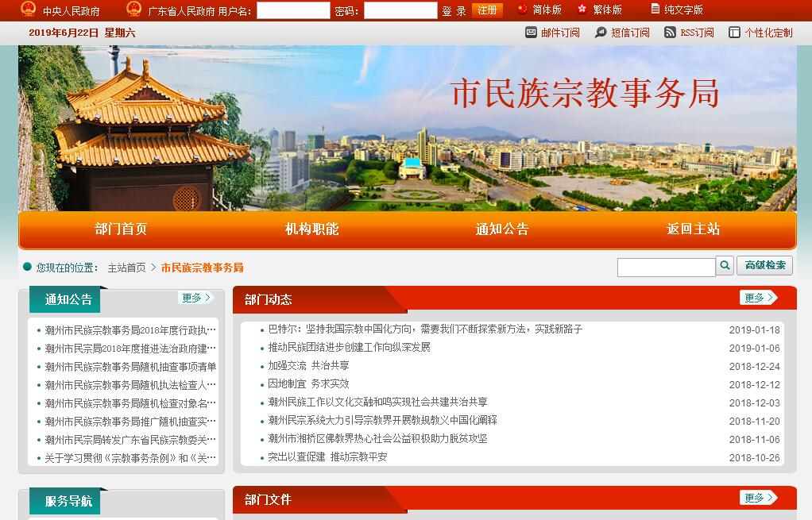This screenshot has height=520, width=812.
Task: Click the magnifier search icon button
Action: pos(724,266)
